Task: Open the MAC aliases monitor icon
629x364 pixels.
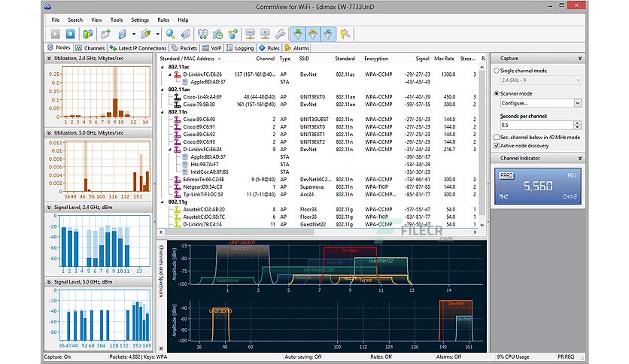Action: coord(251,35)
